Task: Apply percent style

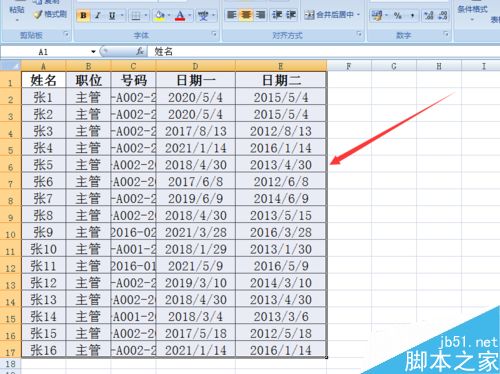Action: (x=398, y=15)
